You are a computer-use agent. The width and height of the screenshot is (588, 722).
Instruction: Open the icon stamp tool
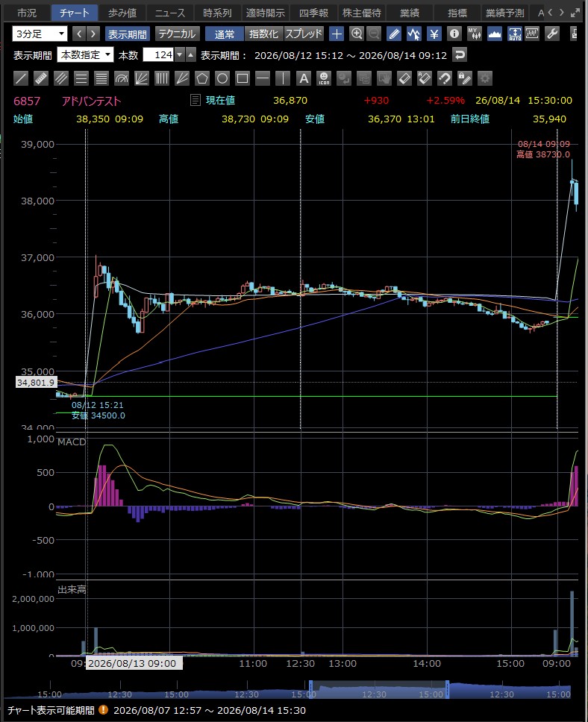point(324,78)
